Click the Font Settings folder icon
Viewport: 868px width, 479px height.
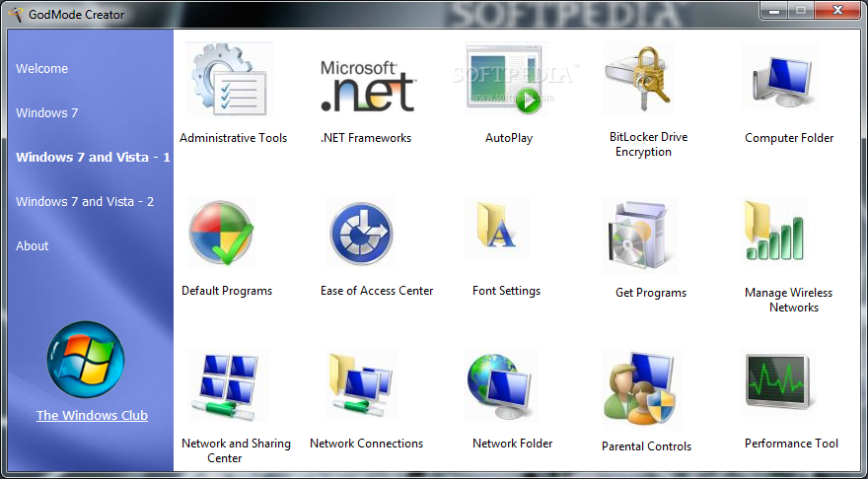(x=496, y=228)
